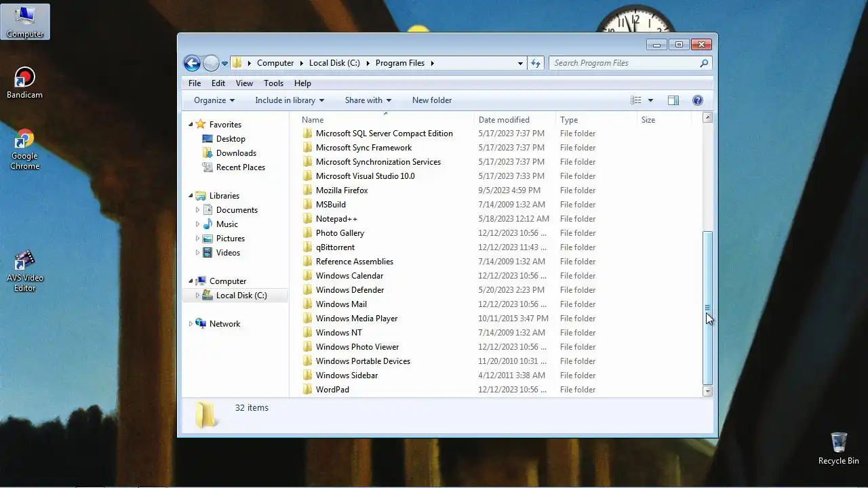Click the Forward navigation arrow button
This screenshot has width=868, height=488.
click(211, 63)
